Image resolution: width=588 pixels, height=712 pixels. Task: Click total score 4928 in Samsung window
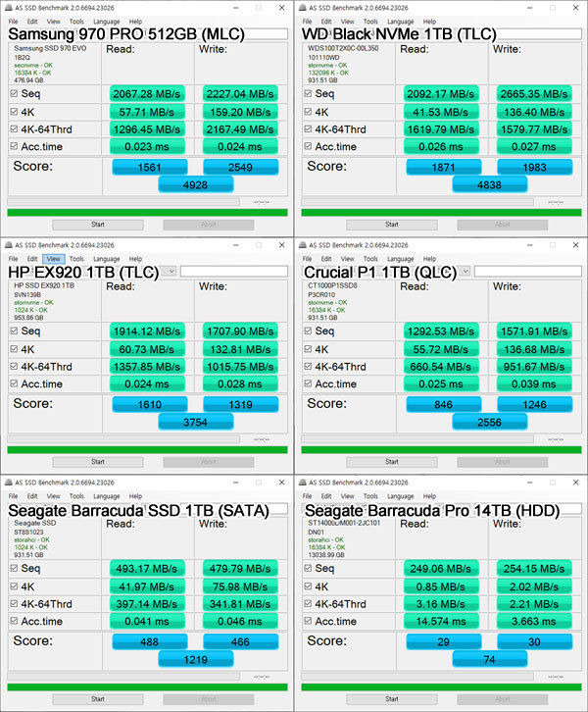[x=196, y=184]
